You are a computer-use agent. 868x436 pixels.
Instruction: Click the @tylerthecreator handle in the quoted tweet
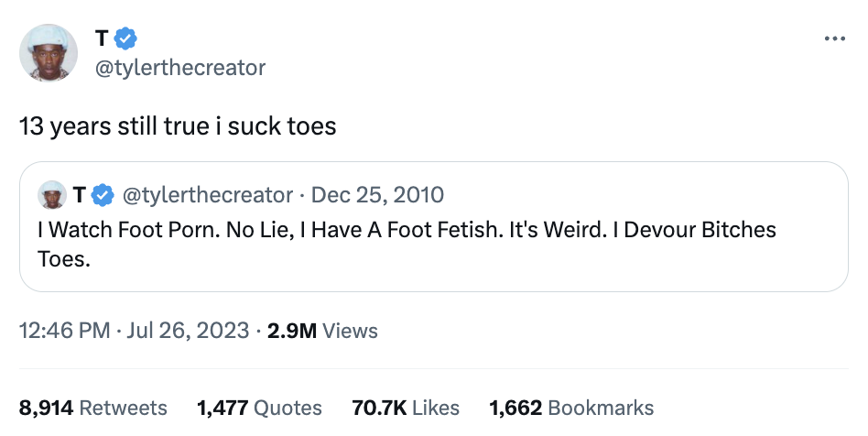click(207, 194)
